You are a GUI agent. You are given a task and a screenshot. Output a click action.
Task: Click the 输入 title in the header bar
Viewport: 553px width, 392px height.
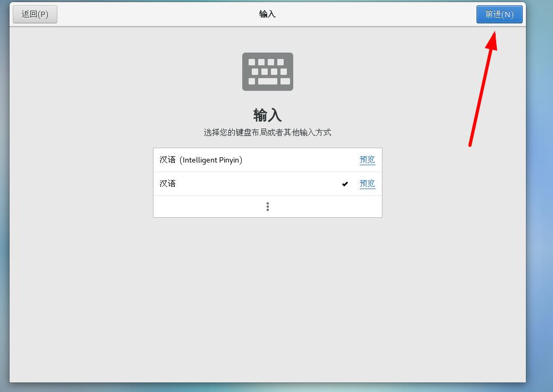click(x=267, y=13)
